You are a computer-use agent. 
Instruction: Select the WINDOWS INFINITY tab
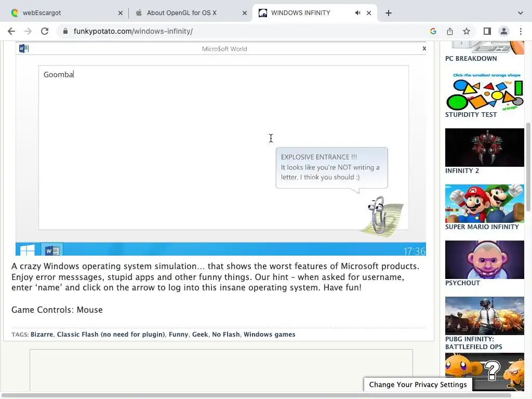pos(315,13)
